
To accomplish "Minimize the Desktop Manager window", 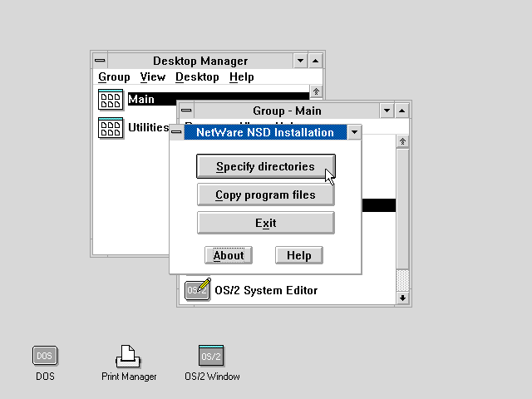I will 300,61.
